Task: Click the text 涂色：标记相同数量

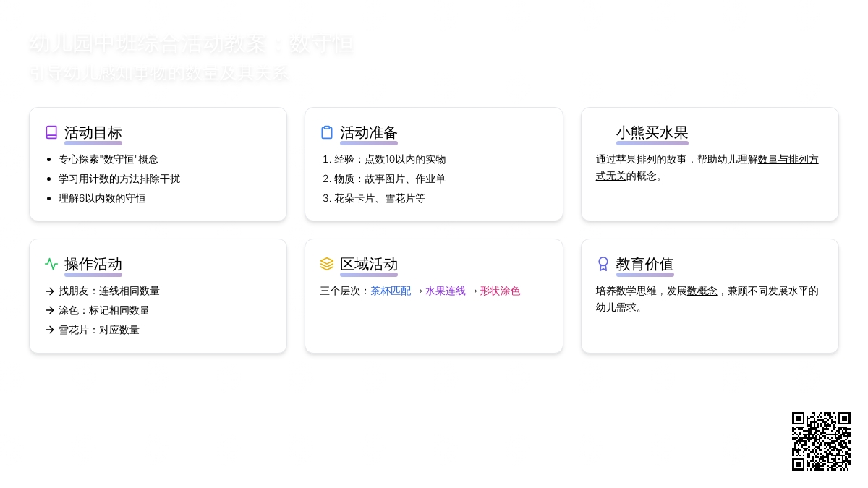Action: click(x=104, y=311)
